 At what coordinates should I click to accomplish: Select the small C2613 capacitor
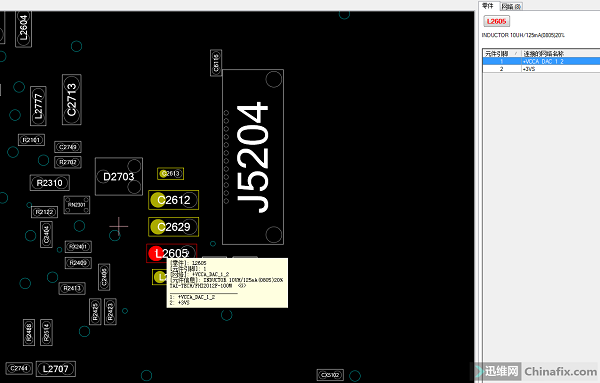pos(170,173)
